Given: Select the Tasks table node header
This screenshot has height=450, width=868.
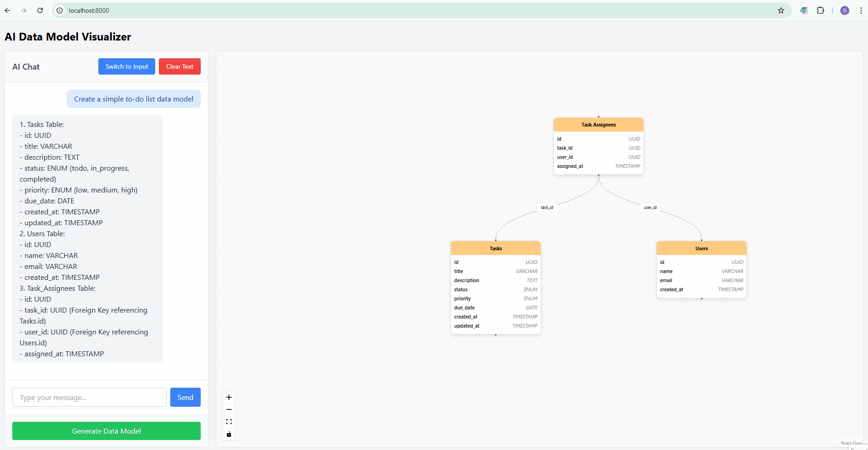Looking at the screenshot, I should click(496, 248).
